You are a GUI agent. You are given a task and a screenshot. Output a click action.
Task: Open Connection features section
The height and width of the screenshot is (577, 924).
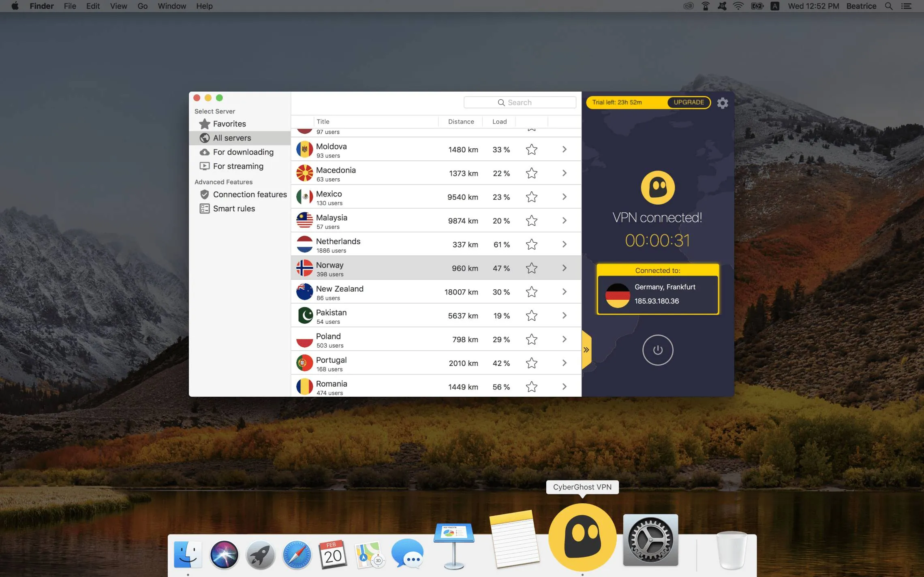(249, 194)
